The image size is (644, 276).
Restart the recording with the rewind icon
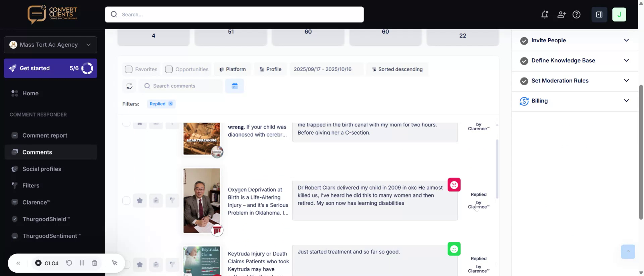[x=69, y=263]
